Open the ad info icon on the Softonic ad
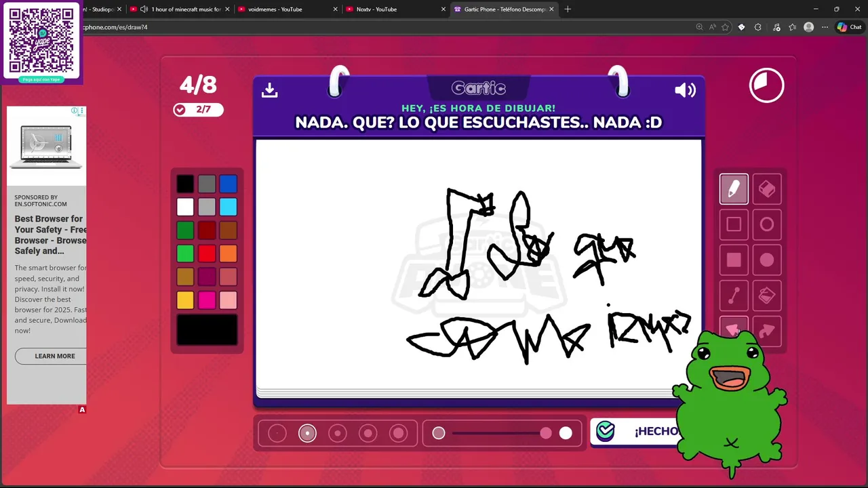The image size is (868, 488). 75,110
